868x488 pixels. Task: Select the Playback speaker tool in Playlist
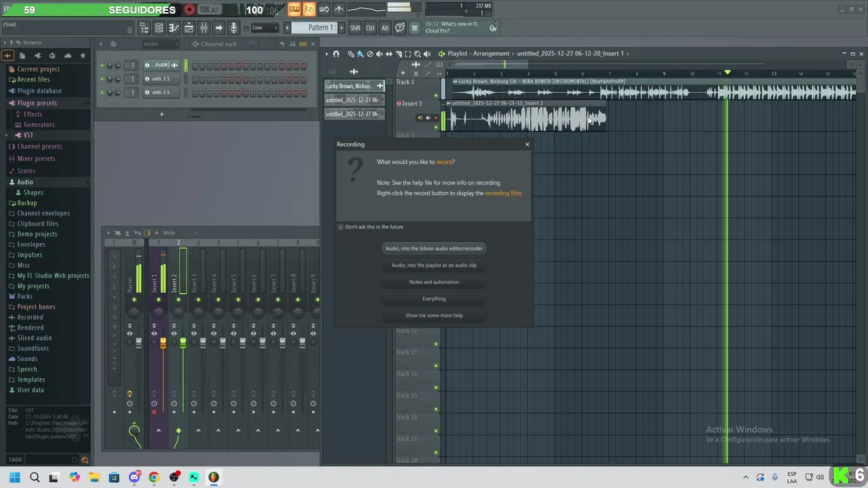427,54
